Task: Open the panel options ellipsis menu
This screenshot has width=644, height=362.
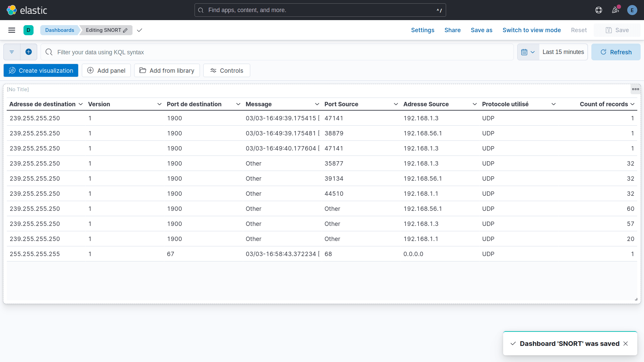Action: coord(635,89)
